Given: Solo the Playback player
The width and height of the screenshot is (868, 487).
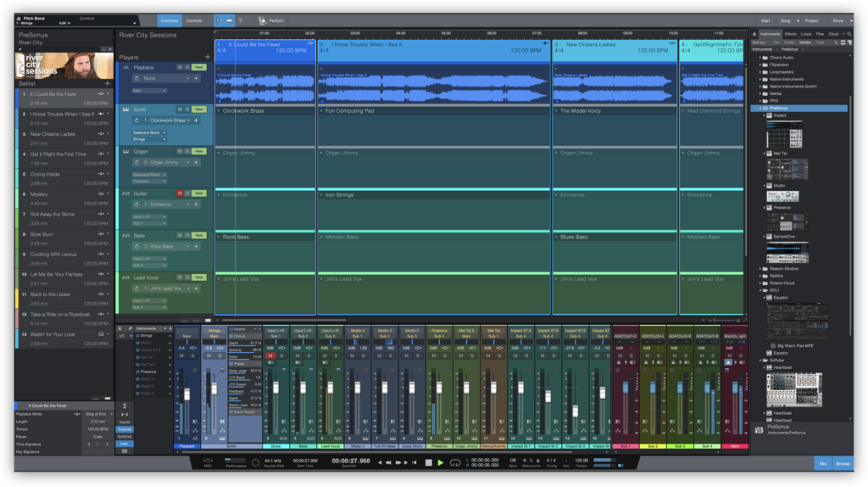Looking at the screenshot, I should pos(187,67).
